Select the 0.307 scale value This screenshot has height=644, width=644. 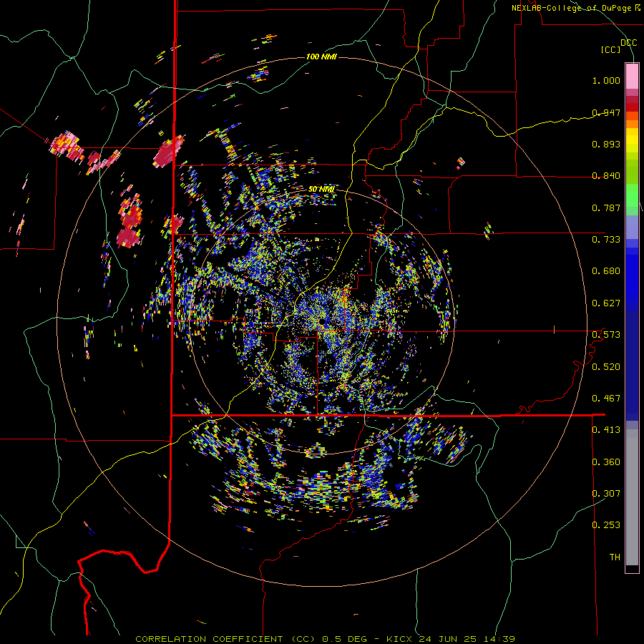(x=606, y=494)
